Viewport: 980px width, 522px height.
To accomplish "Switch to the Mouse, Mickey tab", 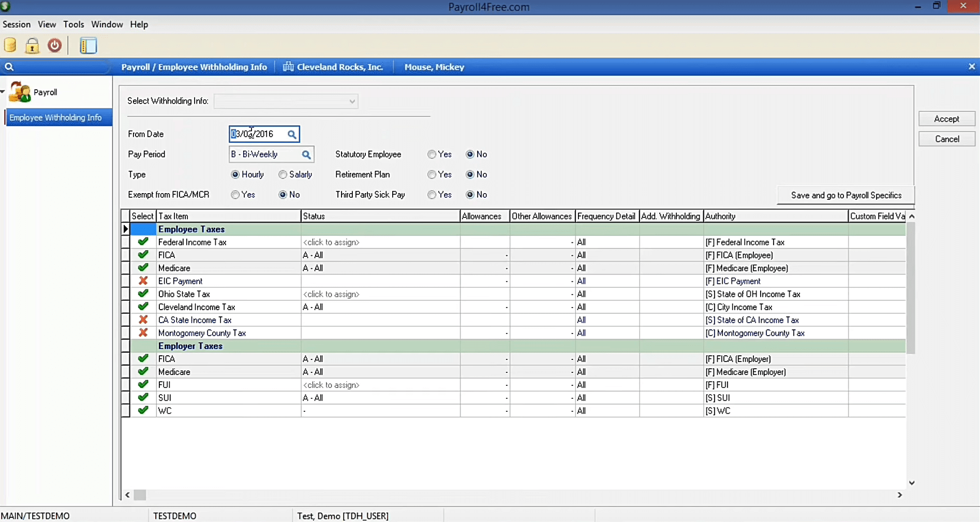I will (x=434, y=67).
